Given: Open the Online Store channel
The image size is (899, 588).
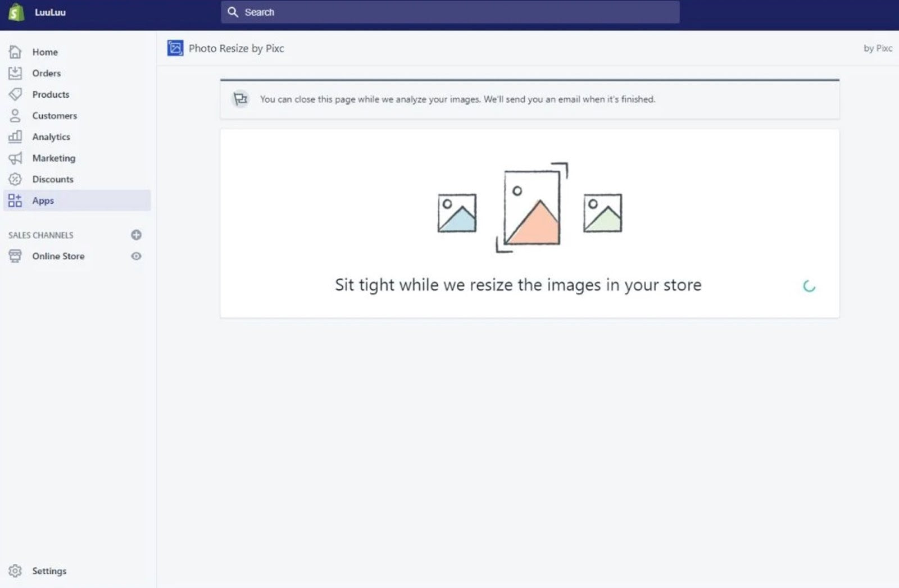Looking at the screenshot, I should pos(57,256).
